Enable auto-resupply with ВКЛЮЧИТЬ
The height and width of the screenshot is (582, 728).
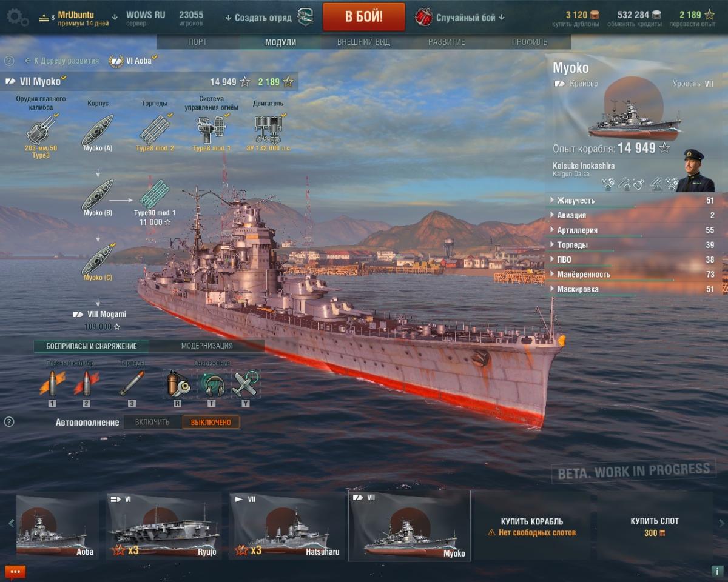click(152, 422)
